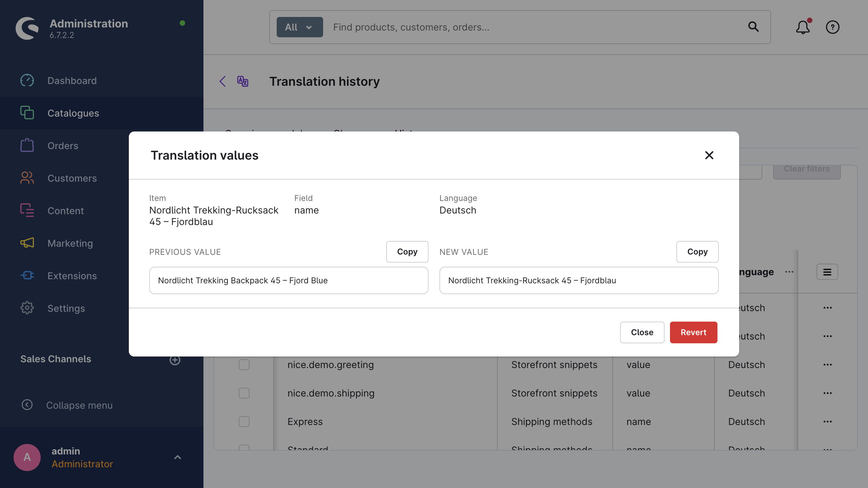Screen dimensions: 868x488
Task: Open the Content menu item
Action: click(x=64, y=211)
